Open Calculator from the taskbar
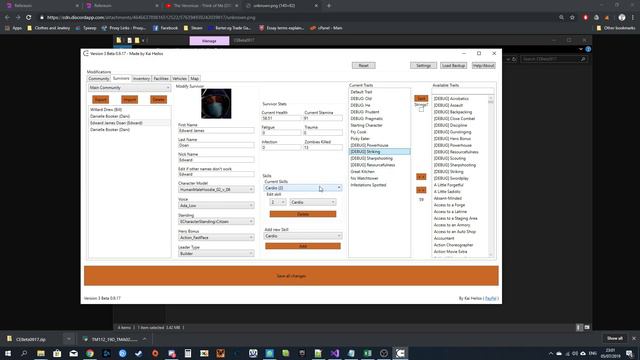The height and width of the screenshot is (360, 640). [x=188, y=353]
